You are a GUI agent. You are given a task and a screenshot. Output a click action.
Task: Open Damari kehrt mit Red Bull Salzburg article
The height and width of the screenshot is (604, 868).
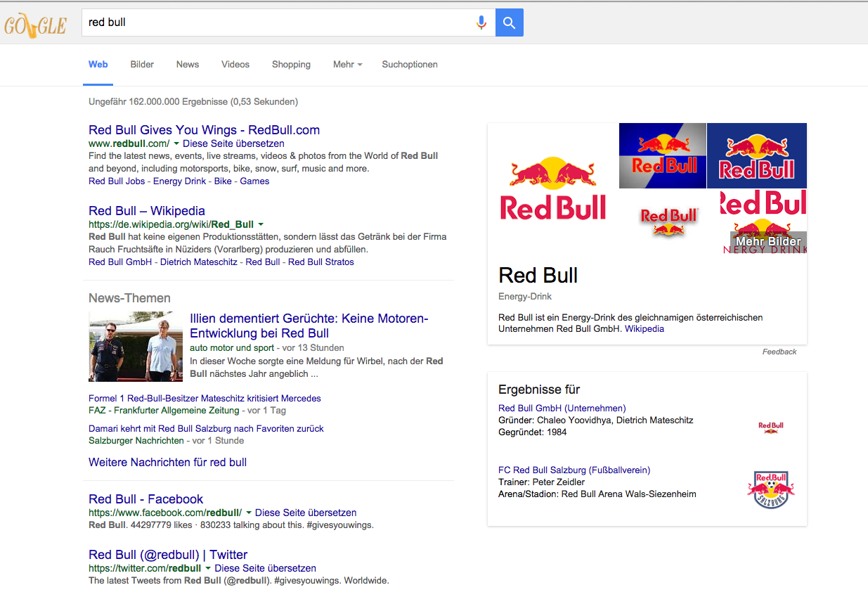206,429
